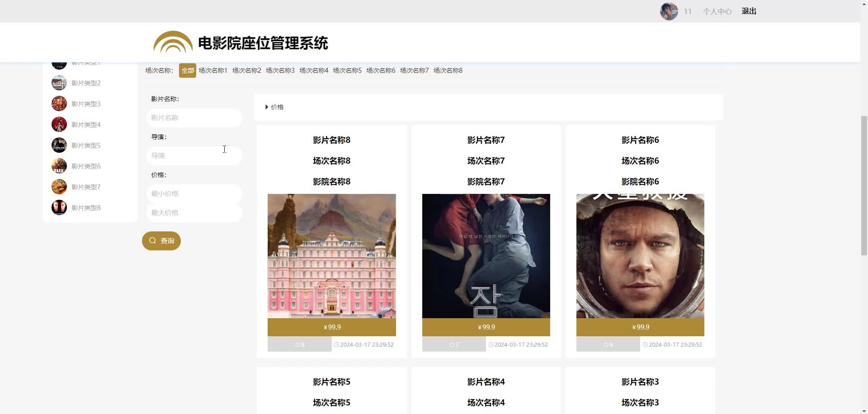
Task: Open the 影片类型2 category
Action: pyautogui.click(x=86, y=83)
